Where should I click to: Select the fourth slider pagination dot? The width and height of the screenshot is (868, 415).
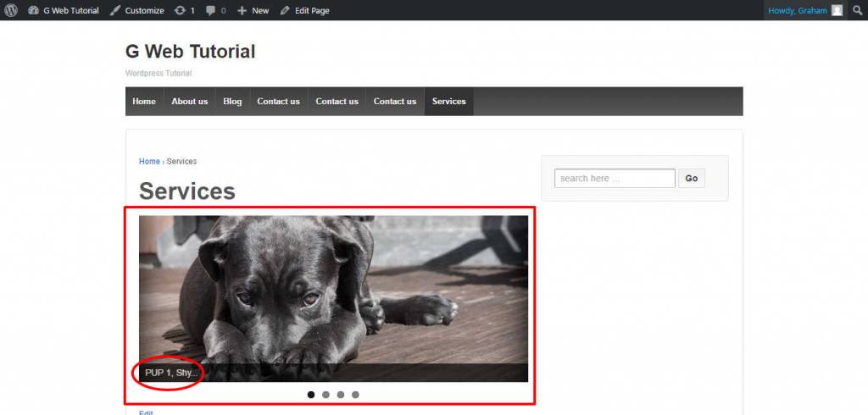(355, 395)
